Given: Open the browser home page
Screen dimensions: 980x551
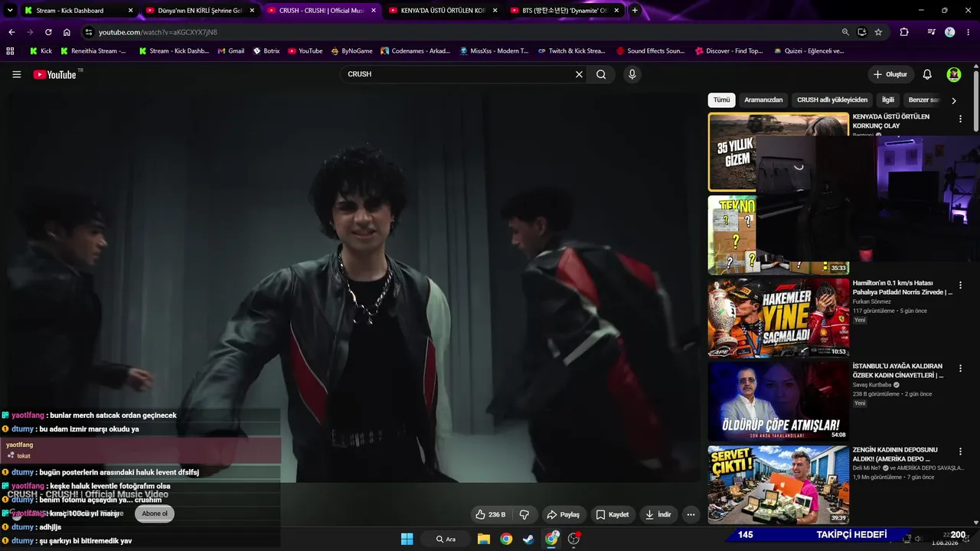Looking at the screenshot, I should point(67,32).
